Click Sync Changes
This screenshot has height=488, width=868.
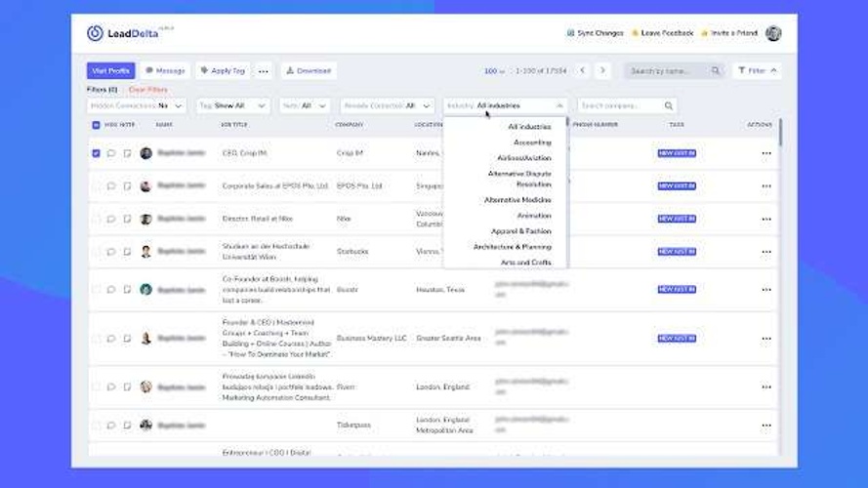(x=595, y=33)
